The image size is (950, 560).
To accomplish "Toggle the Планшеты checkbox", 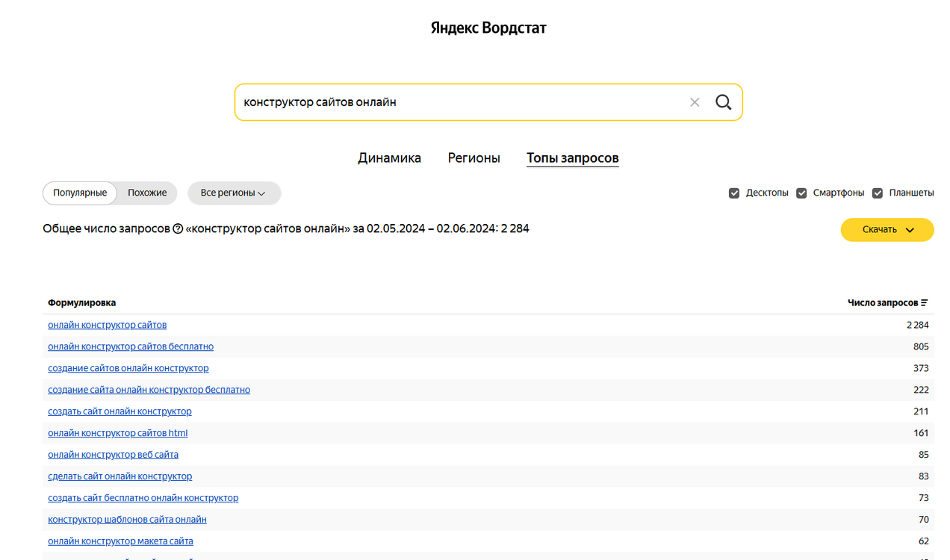I will 878,193.
